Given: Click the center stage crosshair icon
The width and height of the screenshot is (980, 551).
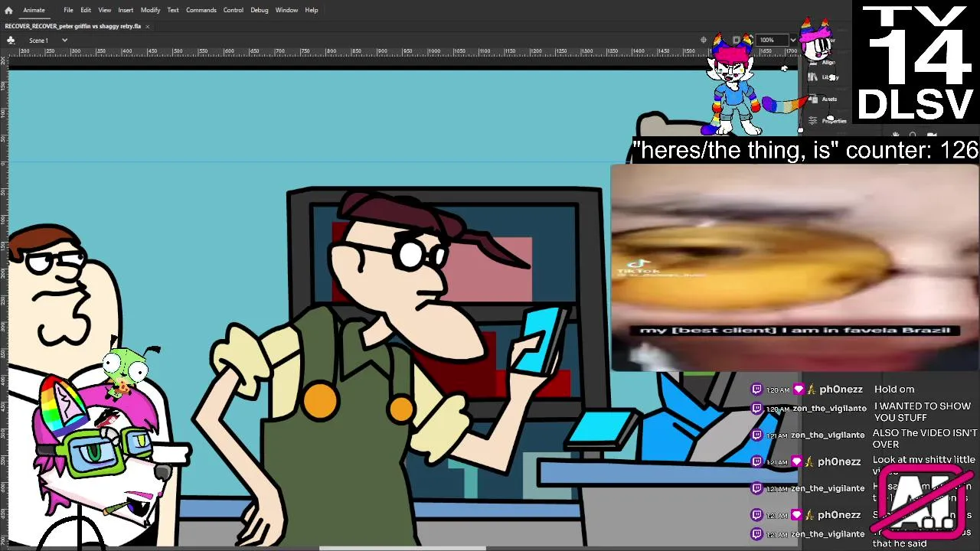Looking at the screenshot, I should click(x=704, y=40).
